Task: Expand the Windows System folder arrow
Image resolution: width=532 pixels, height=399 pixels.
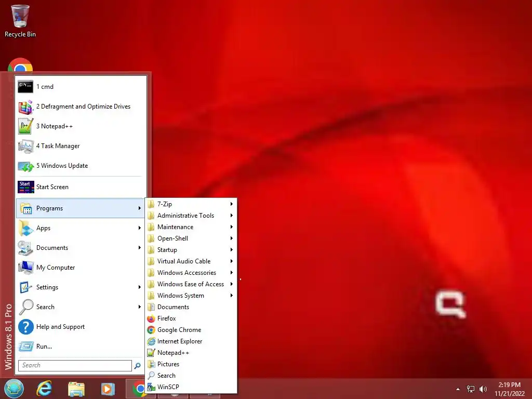Action: coord(231,296)
